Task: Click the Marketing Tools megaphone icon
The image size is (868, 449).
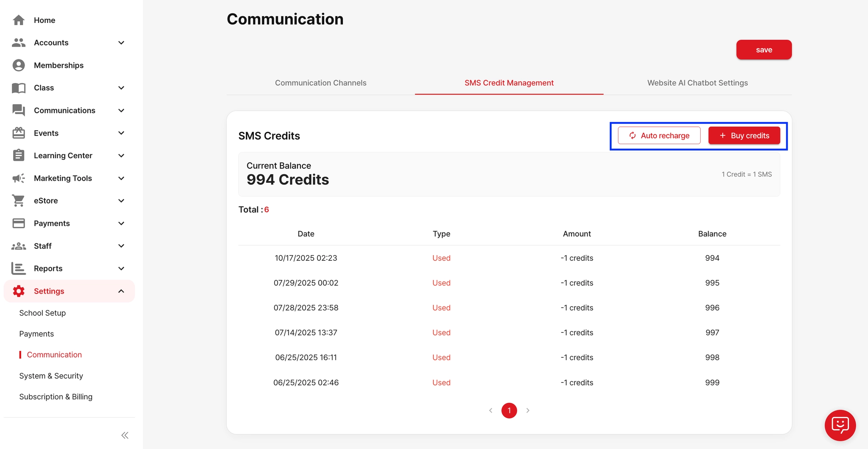Action: point(19,178)
